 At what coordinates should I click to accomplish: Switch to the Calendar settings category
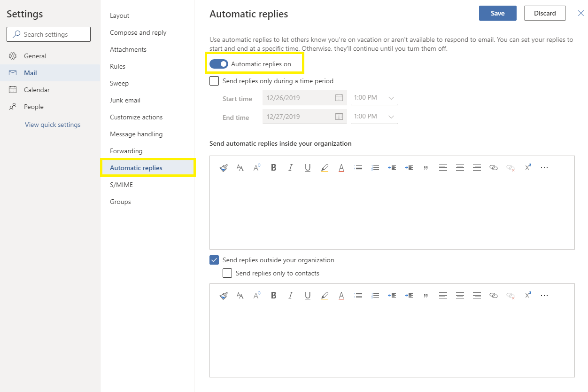tap(37, 90)
